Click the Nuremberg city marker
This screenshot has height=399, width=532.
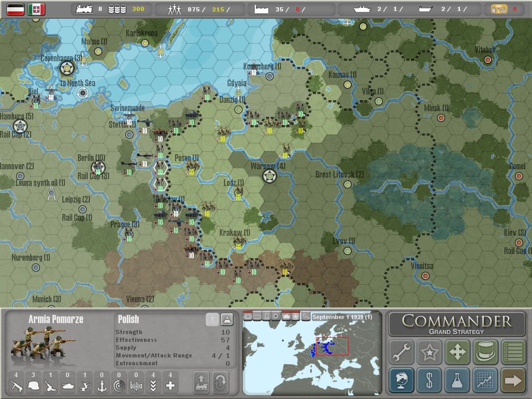[36, 268]
